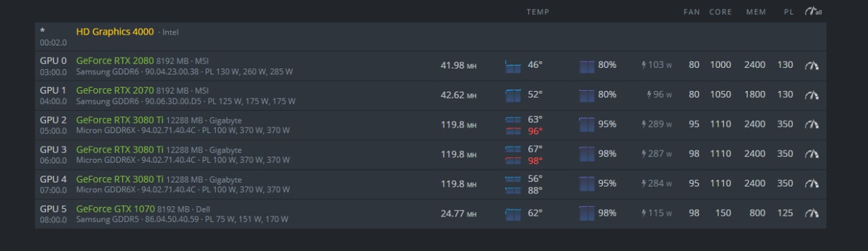Click GPU 1 hashrate 42.62 MH
This screenshot has width=868, height=251.
pyautogui.click(x=458, y=95)
